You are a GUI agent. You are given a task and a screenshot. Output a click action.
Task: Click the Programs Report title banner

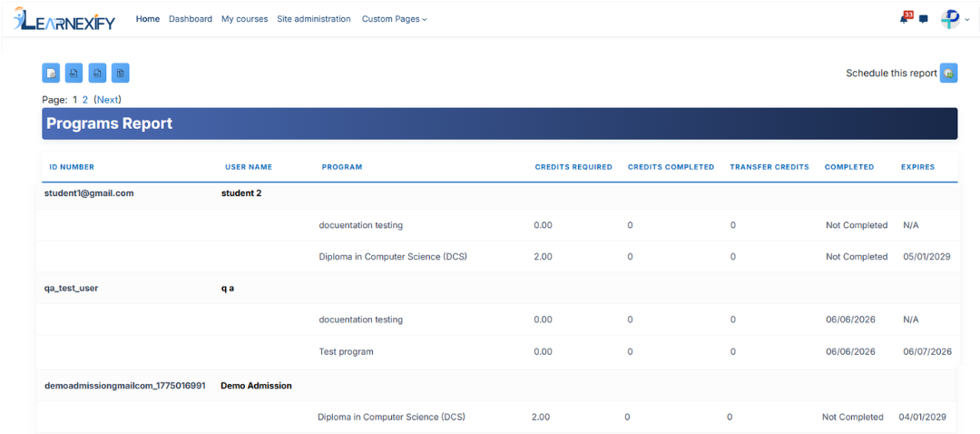[x=499, y=123]
